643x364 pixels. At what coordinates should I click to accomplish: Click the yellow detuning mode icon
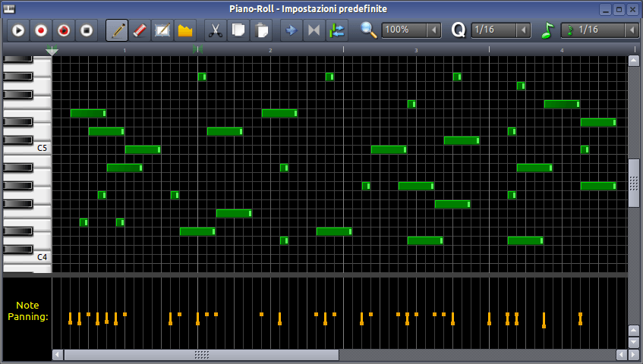[x=185, y=30]
